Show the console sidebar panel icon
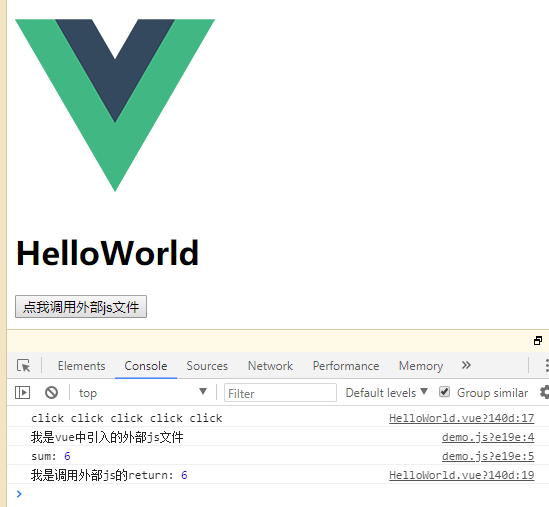This screenshot has height=507, width=549. coord(22,393)
